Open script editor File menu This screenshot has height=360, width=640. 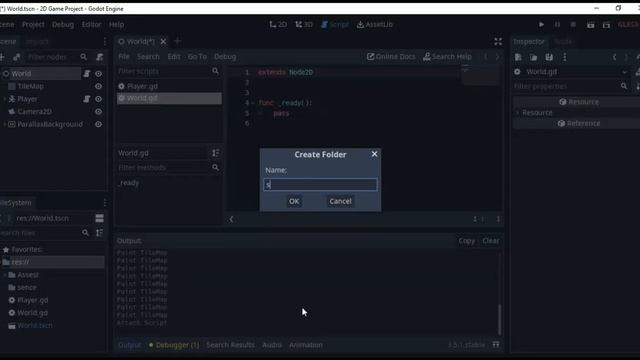(124, 57)
